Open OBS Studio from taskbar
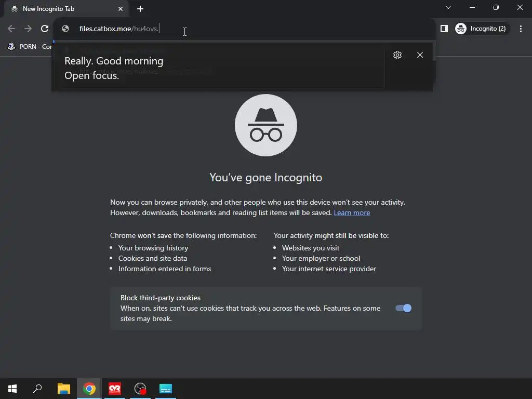The height and width of the screenshot is (399, 532). click(140, 389)
